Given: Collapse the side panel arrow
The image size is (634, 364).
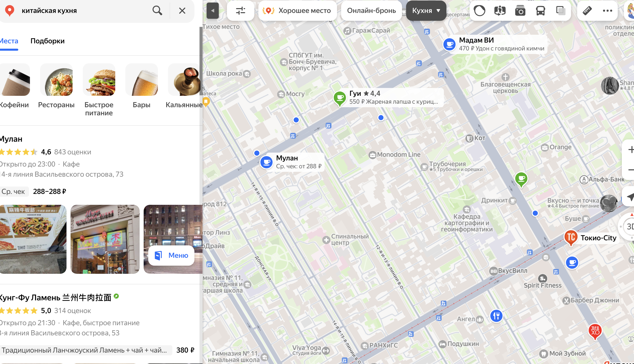Looking at the screenshot, I should point(213,11).
